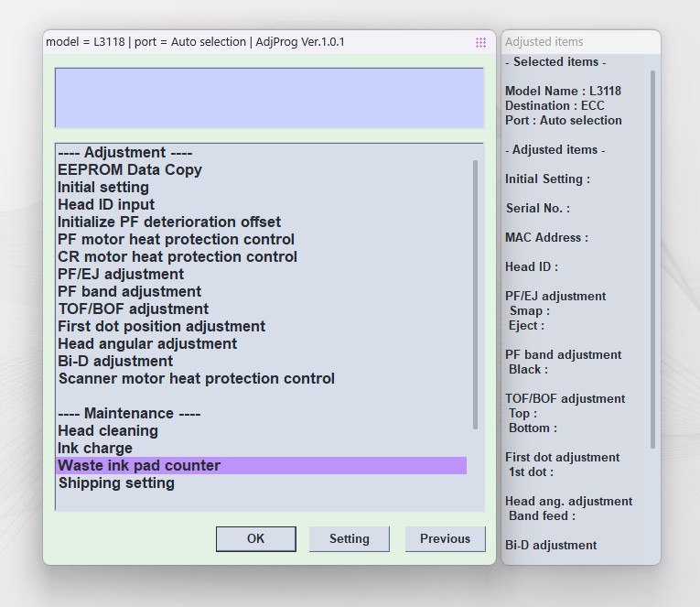
Task: Click the grid dots icon in title bar
Action: tap(480, 42)
